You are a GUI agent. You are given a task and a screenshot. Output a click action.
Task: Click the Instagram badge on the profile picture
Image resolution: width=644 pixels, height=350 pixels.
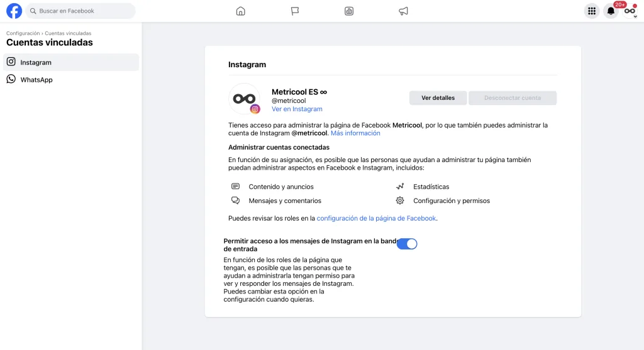point(255,109)
